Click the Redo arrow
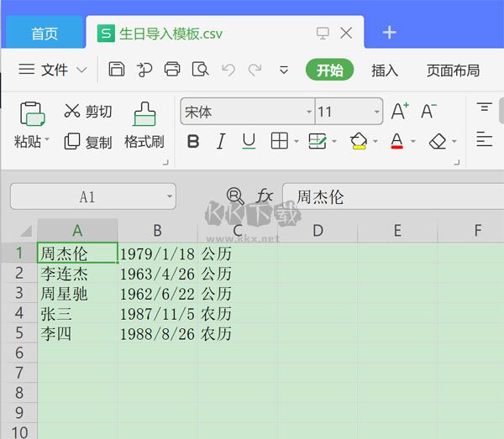 [x=255, y=70]
